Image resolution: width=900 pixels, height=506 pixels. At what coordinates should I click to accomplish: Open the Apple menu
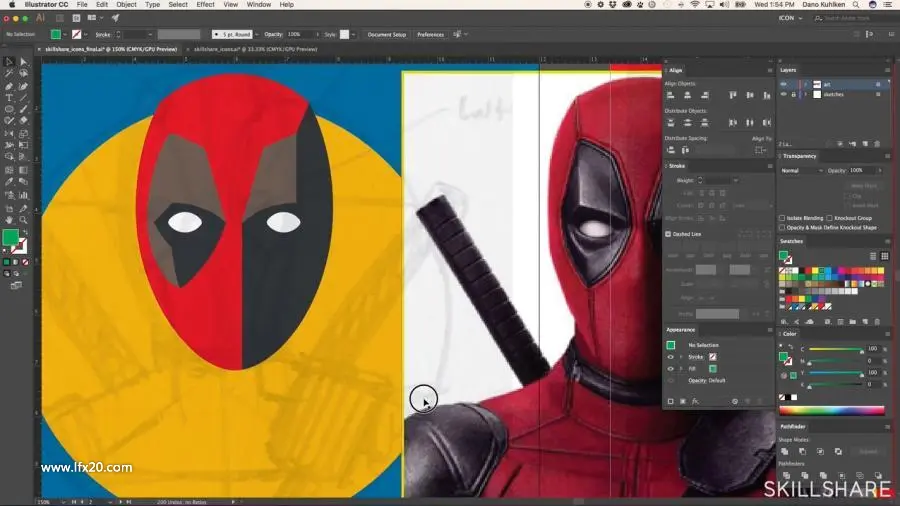[x=11, y=5]
